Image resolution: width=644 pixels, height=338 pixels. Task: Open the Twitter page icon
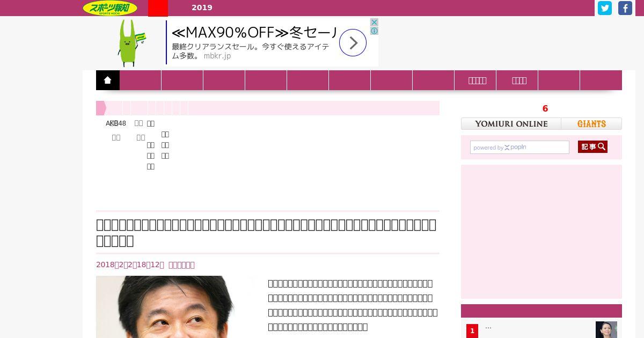(605, 8)
